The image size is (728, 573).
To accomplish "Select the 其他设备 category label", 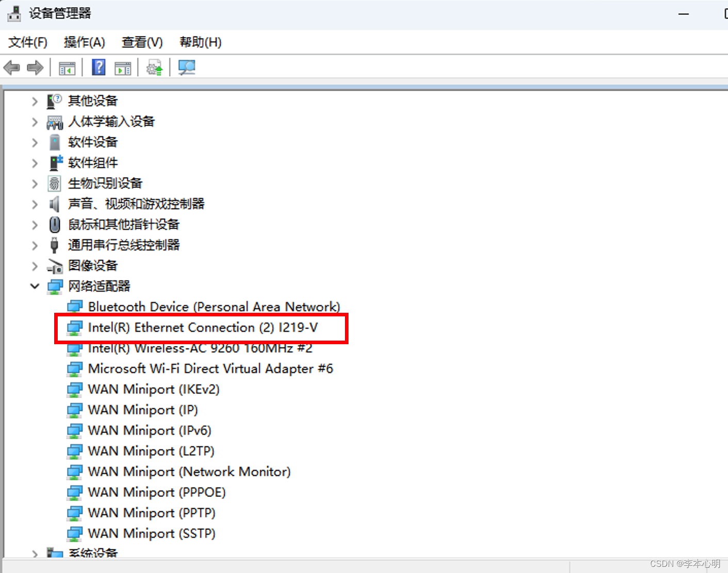I will 93,101.
